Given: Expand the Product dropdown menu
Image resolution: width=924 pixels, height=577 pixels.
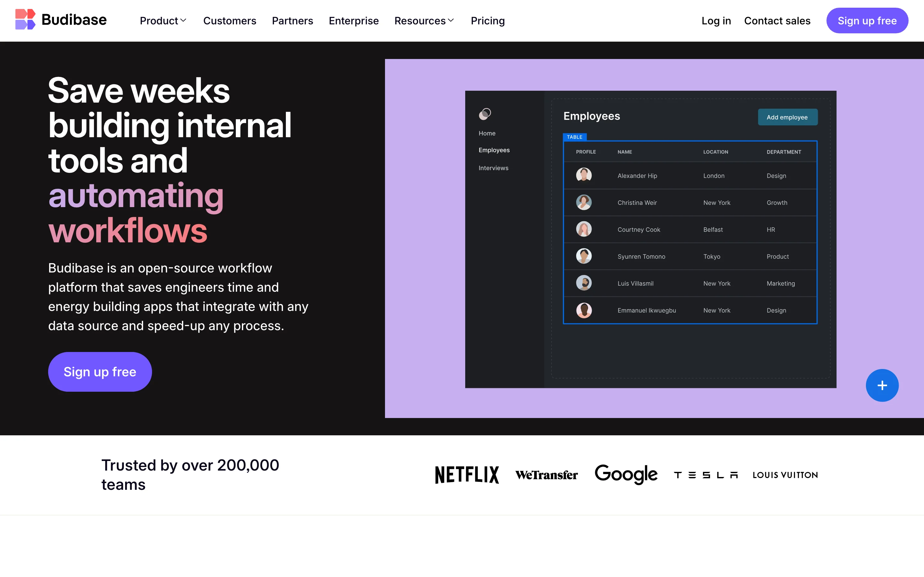Looking at the screenshot, I should point(163,21).
